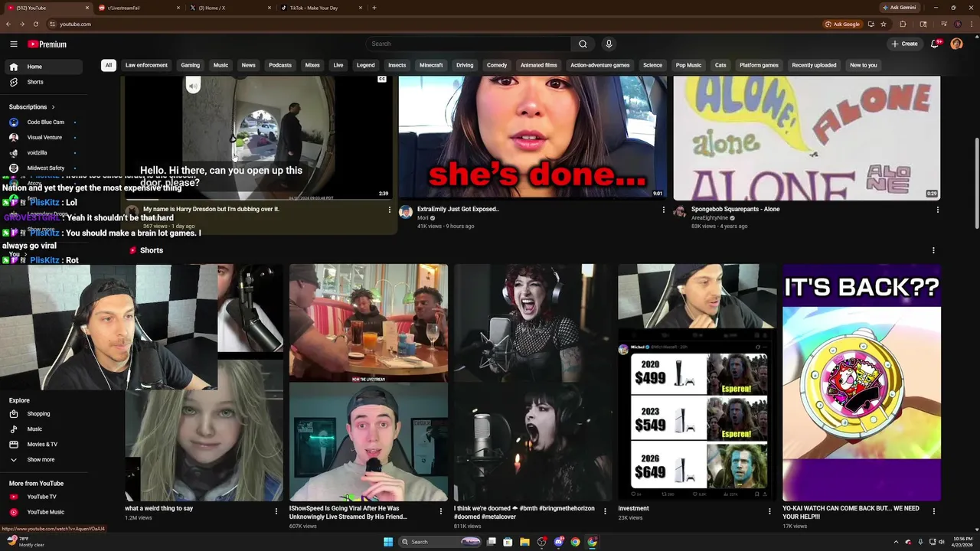The width and height of the screenshot is (980, 551).
Task: Open options for YO-KAI WATCH short
Action: click(x=933, y=511)
